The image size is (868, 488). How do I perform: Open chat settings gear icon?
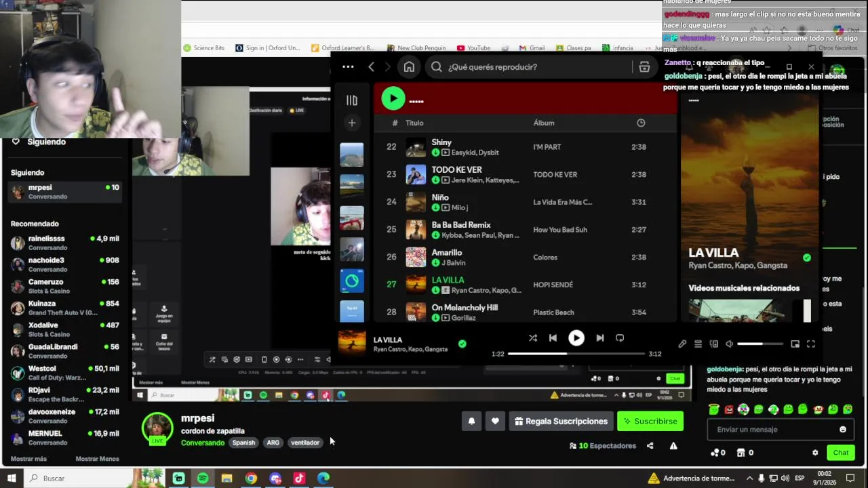tap(815, 453)
